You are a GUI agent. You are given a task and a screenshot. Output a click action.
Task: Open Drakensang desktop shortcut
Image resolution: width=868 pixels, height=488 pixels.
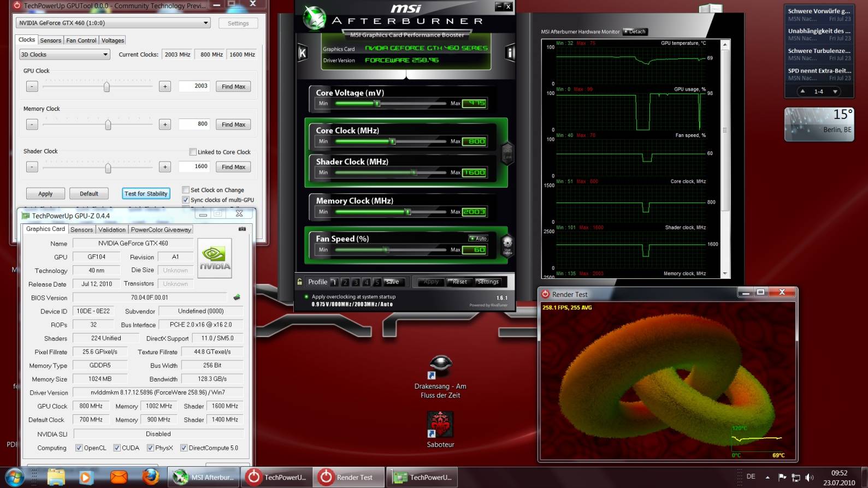(440, 377)
